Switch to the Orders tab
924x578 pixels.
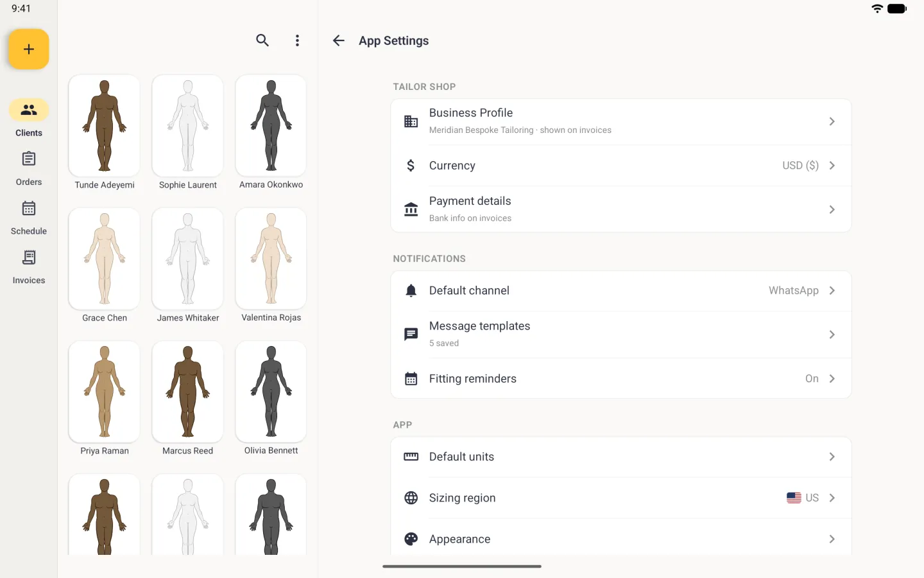(x=29, y=168)
